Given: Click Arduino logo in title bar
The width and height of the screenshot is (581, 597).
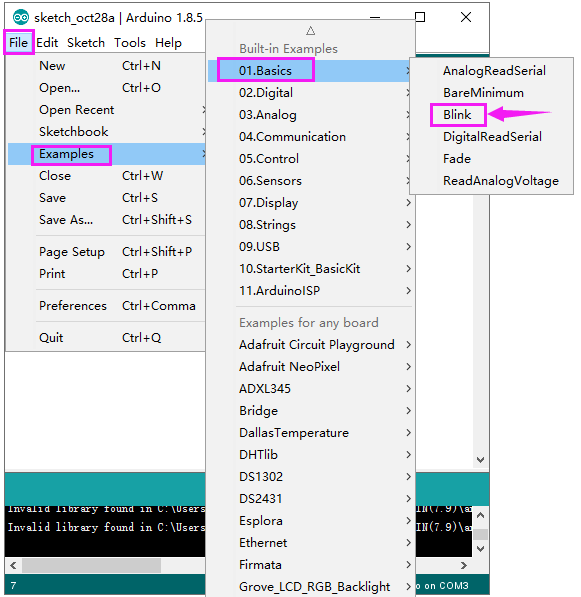Looking at the screenshot, I should pos(21,17).
